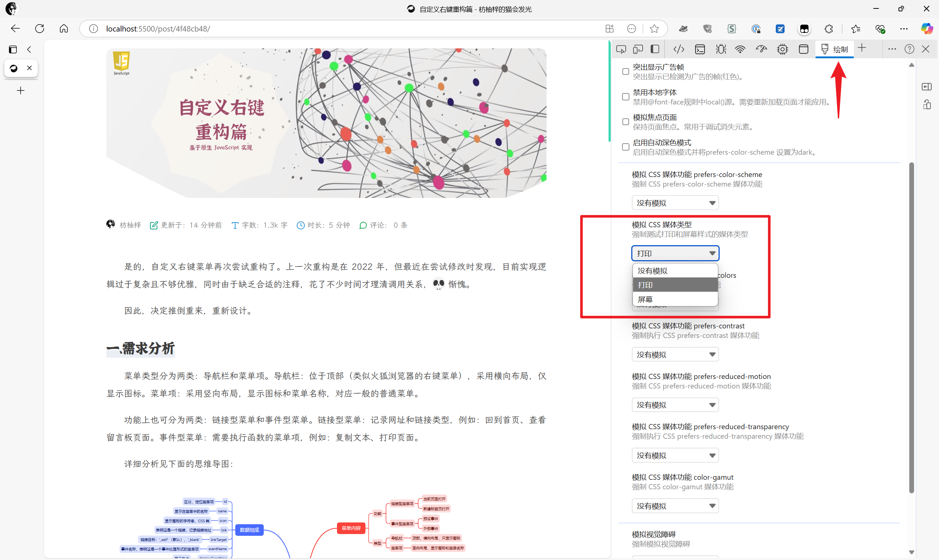Click the DevTools vertical scrollbar thumb
This screenshot has width=939, height=560.
911,328
